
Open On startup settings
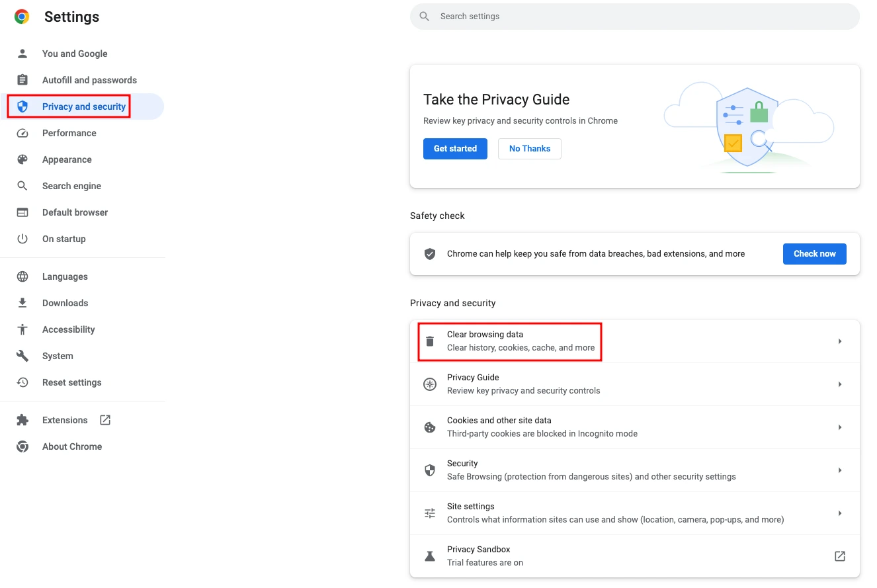[x=82, y=239]
